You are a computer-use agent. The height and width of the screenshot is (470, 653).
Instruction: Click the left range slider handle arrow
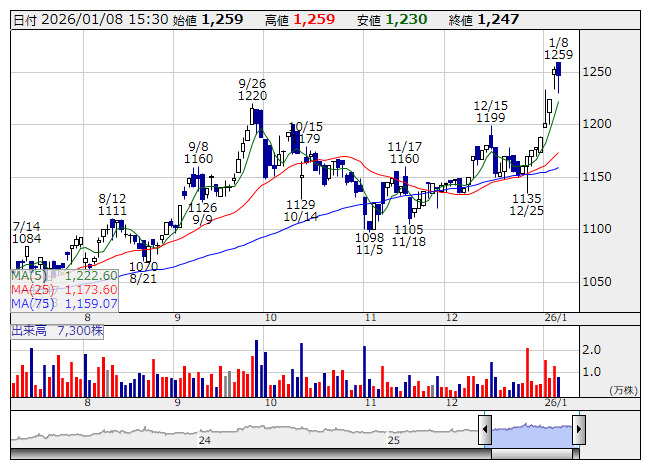(x=485, y=429)
